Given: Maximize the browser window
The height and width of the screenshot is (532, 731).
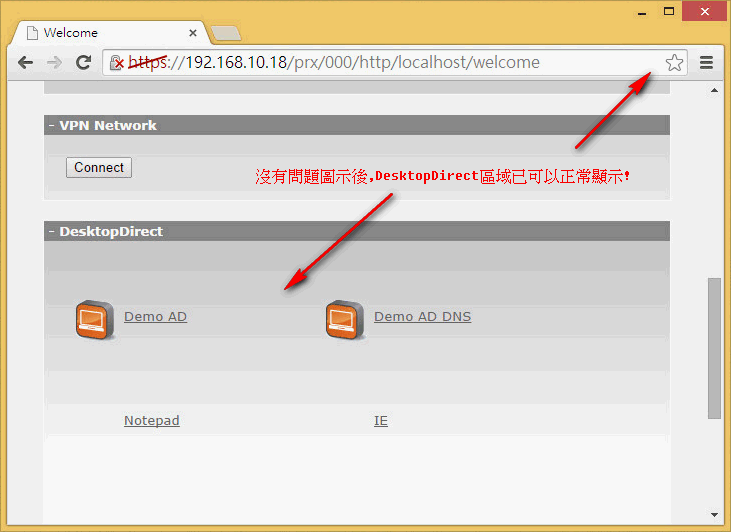Looking at the screenshot, I should 669,11.
